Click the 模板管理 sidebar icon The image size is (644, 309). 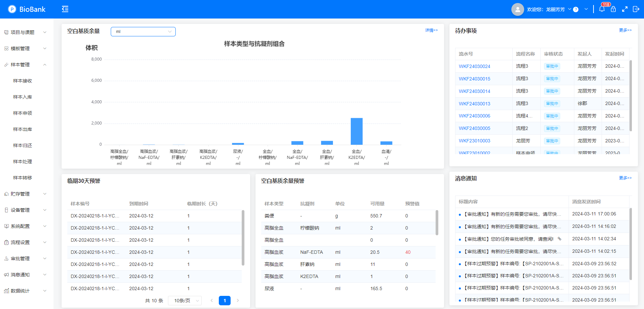coord(6,48)
